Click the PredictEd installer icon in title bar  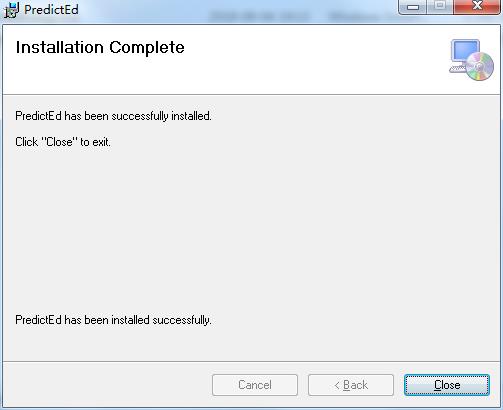(x=11, y=10)
